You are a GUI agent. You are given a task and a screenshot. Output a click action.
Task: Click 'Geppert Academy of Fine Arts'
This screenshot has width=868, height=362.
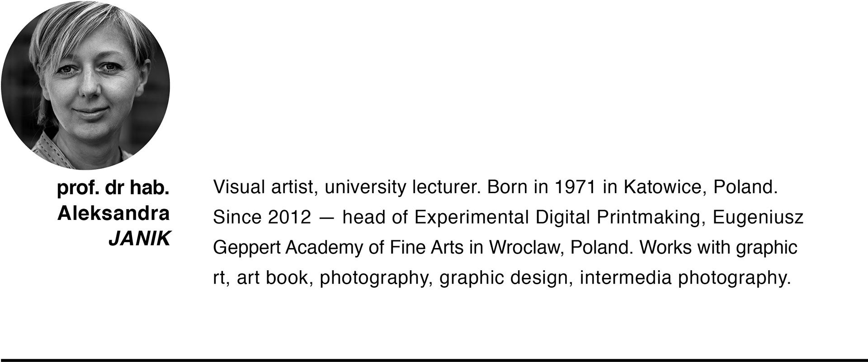click(339, 248)
